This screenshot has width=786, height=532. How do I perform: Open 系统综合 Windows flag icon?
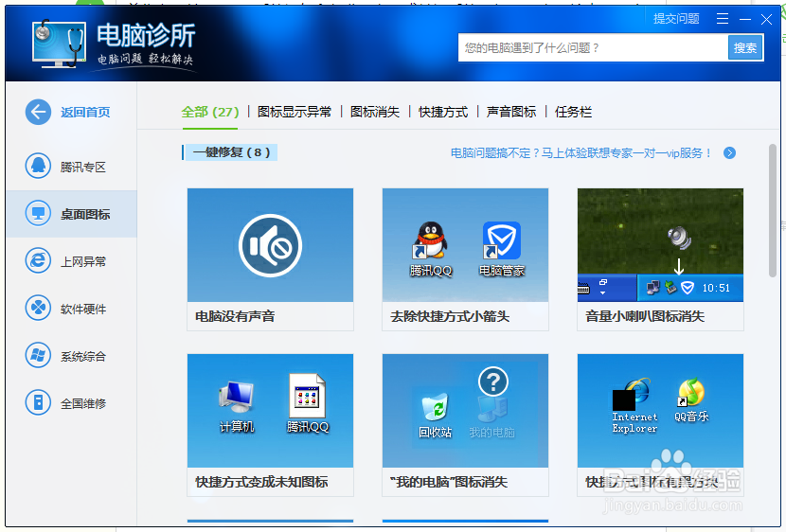pyautogui.click(x=38, y=355)
